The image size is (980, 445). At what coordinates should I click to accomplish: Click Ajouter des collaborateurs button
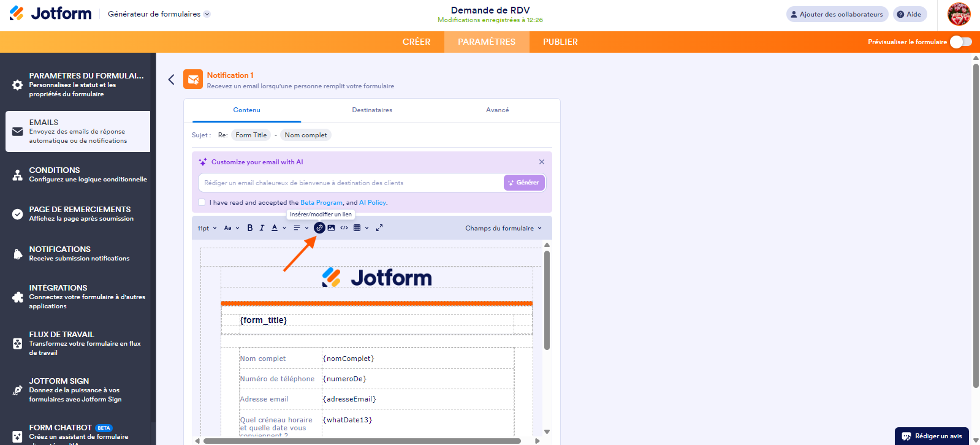click(x=837, y=14)
